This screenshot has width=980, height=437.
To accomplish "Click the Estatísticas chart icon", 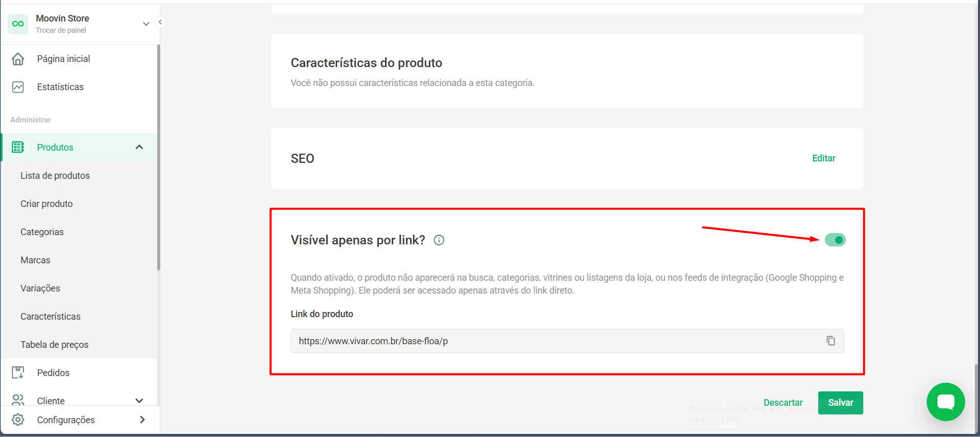I will 18,87.
